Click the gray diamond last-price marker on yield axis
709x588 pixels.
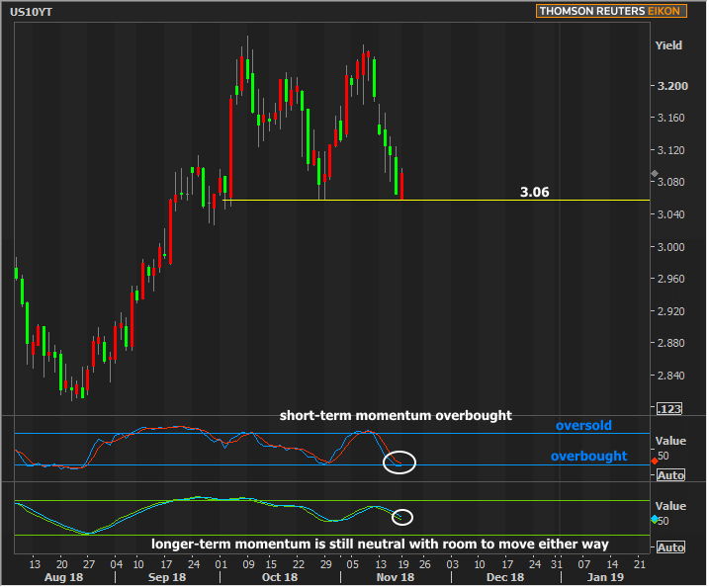tap(655, 174)
